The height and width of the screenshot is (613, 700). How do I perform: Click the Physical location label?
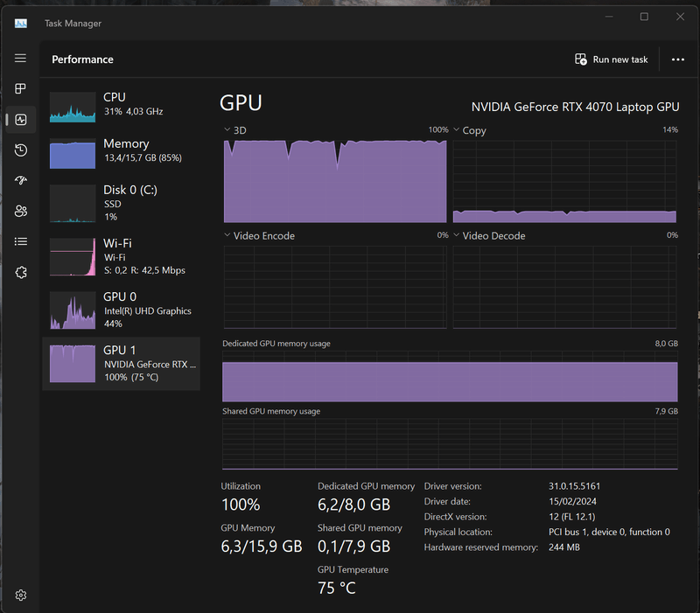point(458,533)
